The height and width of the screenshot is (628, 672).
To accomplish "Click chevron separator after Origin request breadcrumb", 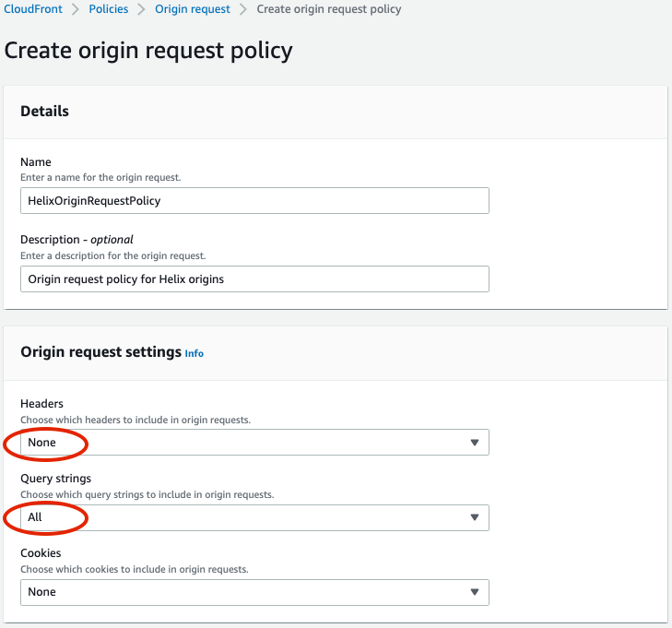I will (243, 9).
